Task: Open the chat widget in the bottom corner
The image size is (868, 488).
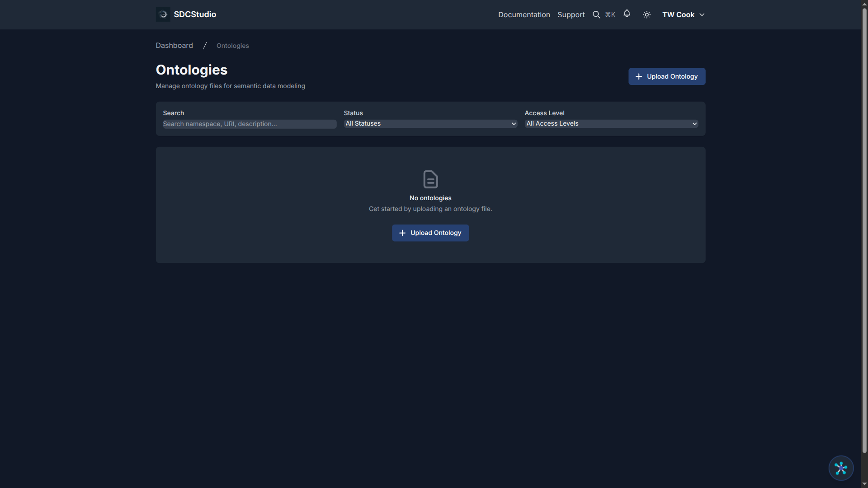Action: click(840, 468)
